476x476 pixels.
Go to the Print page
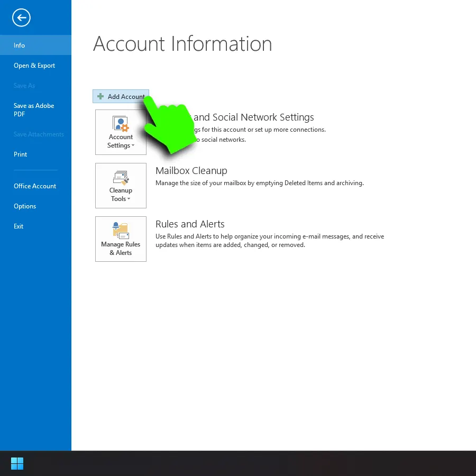tap(21, 154)
